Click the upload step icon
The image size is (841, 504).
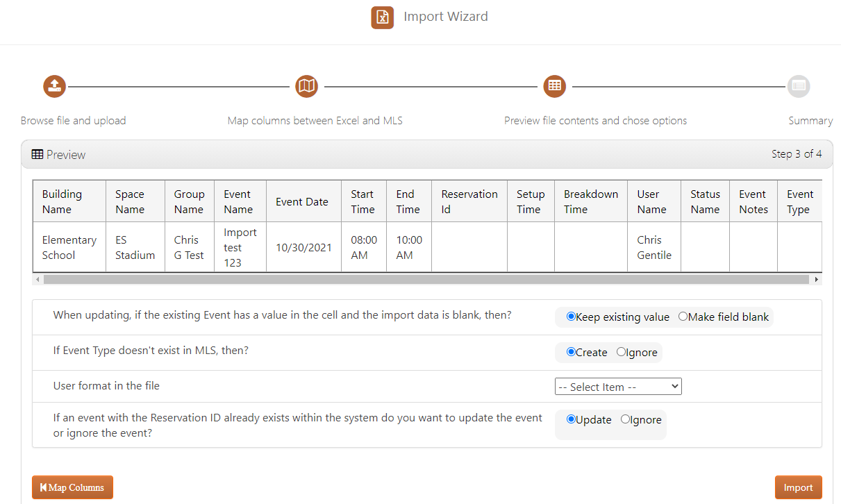pos(54,87)
